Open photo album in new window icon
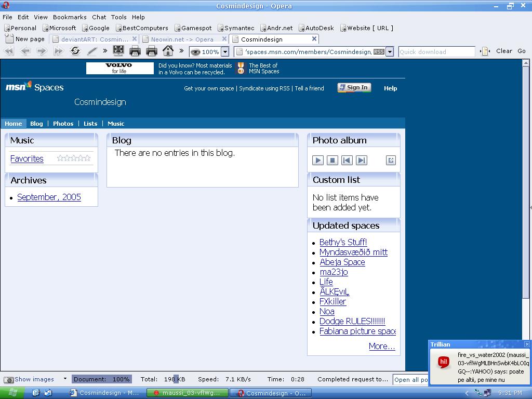Image resolution: width=532 pixels, height=399 pixels. coord(391,160)
